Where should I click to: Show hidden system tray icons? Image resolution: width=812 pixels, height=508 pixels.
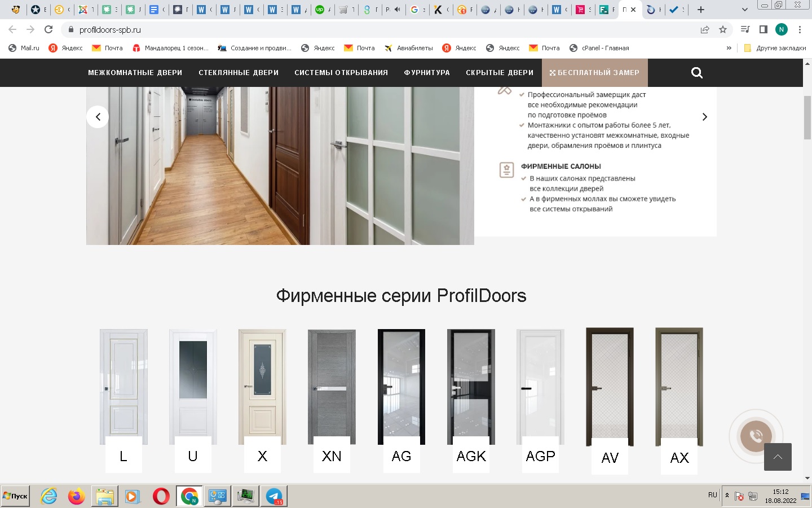coord(727,496)
